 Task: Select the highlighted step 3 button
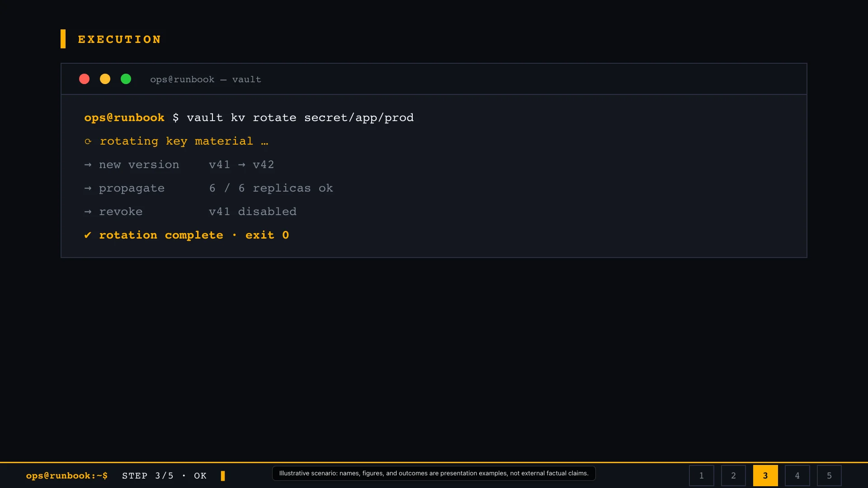pyautogui.click(x=765, y=475)
